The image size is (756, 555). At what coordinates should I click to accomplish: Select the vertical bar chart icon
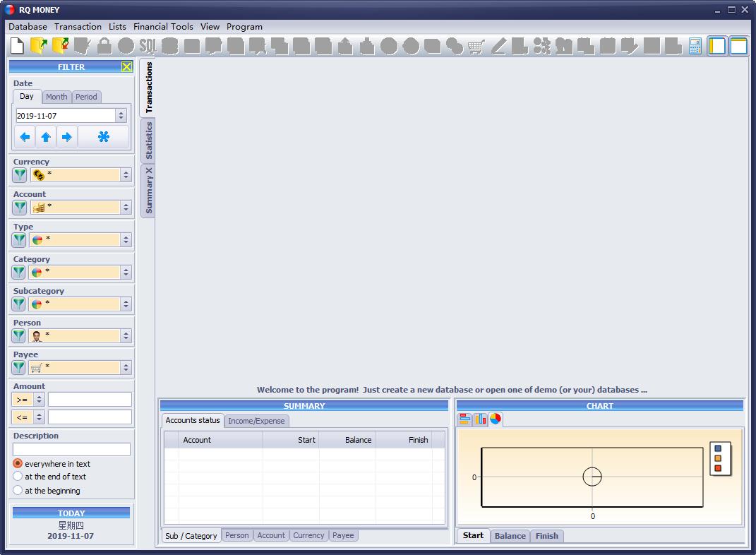point(480,419)
